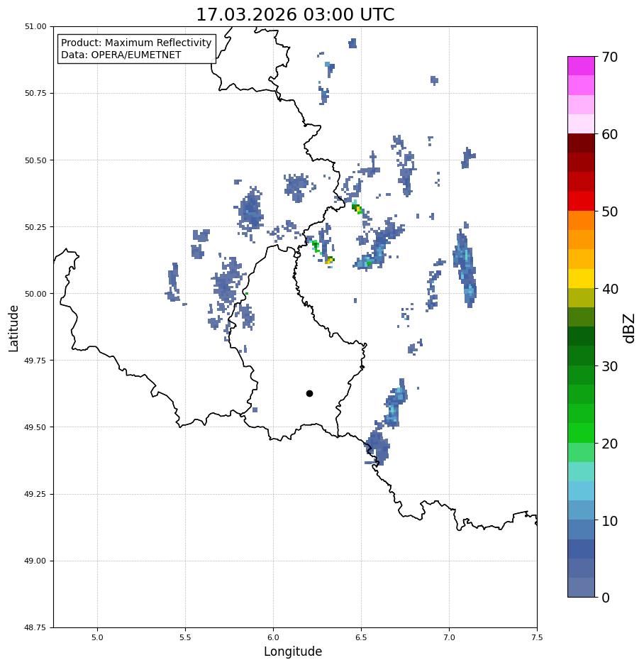The image size is (644, 665).
Task: Click the title 17.03.2026 03:00 UTC
Action: point(295,14)
